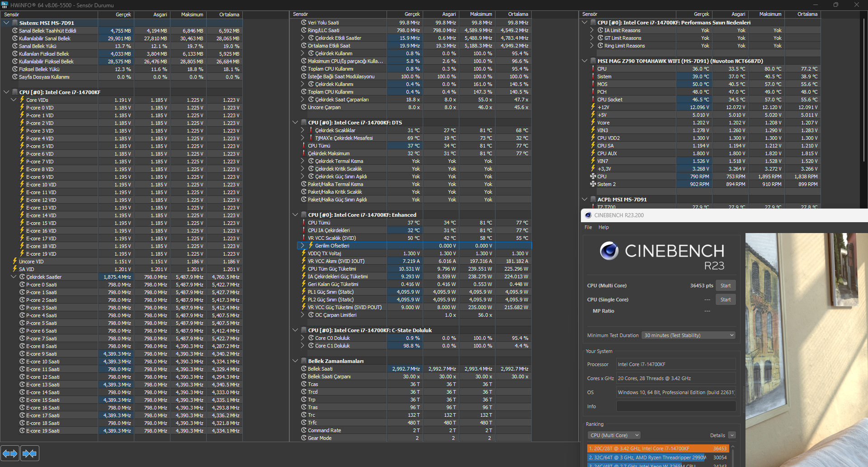Open the Minimum Test Duration dropdown in Cinebench

click(688, 335)
